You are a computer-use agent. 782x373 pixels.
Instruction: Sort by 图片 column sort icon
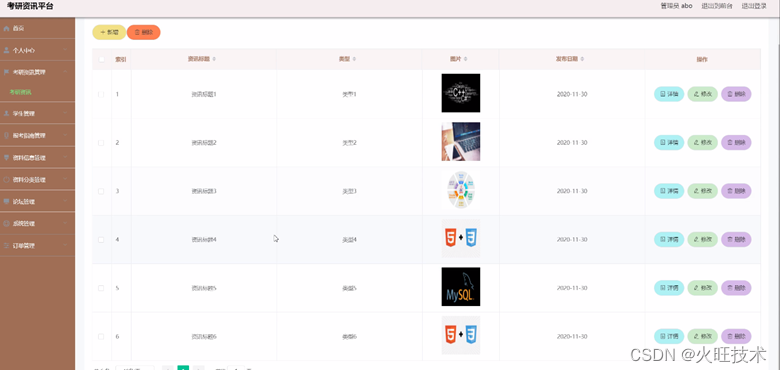tap(466, 59)
